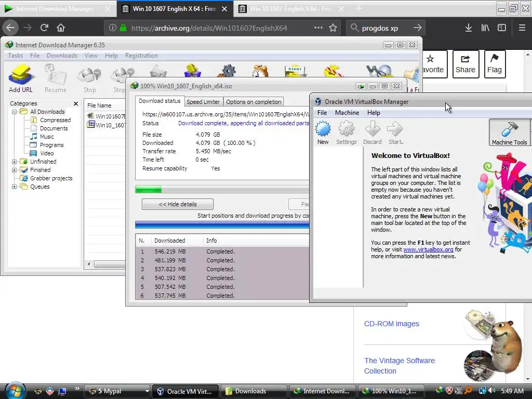The image size is (532, 399).
Task: Open VirtualBox Machine menu
Action: [x=347, y=113]
